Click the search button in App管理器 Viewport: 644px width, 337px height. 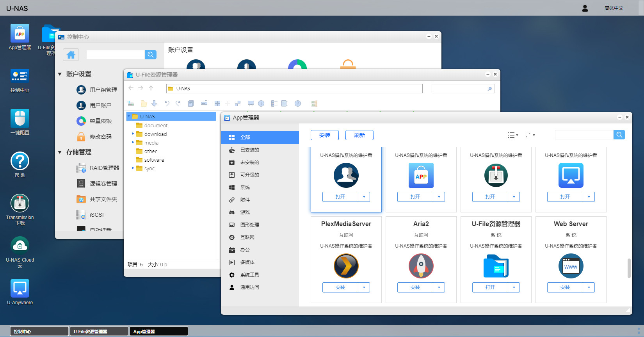[x=619, y=135]
